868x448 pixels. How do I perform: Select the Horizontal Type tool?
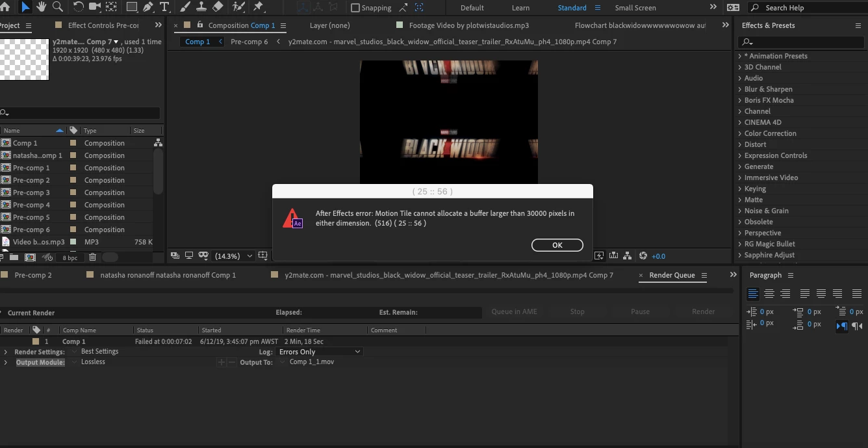coord(164,7)
